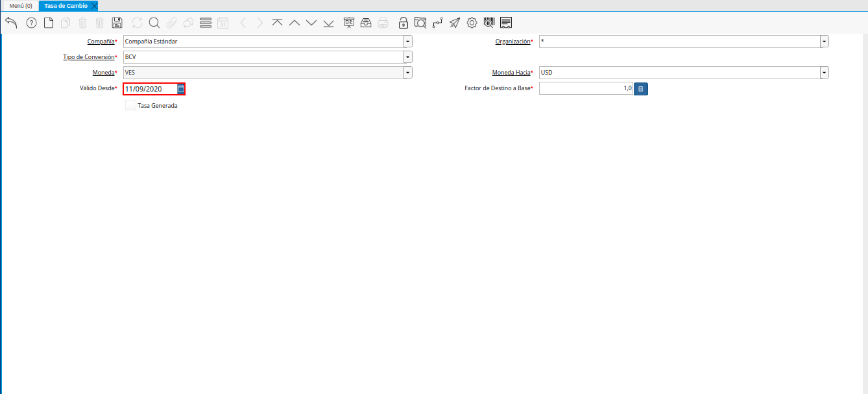Toggle grid view with stacked lines icon
The height and width of the screenshot is (394, 868).
pyautogui.click(x=206, y=23)
